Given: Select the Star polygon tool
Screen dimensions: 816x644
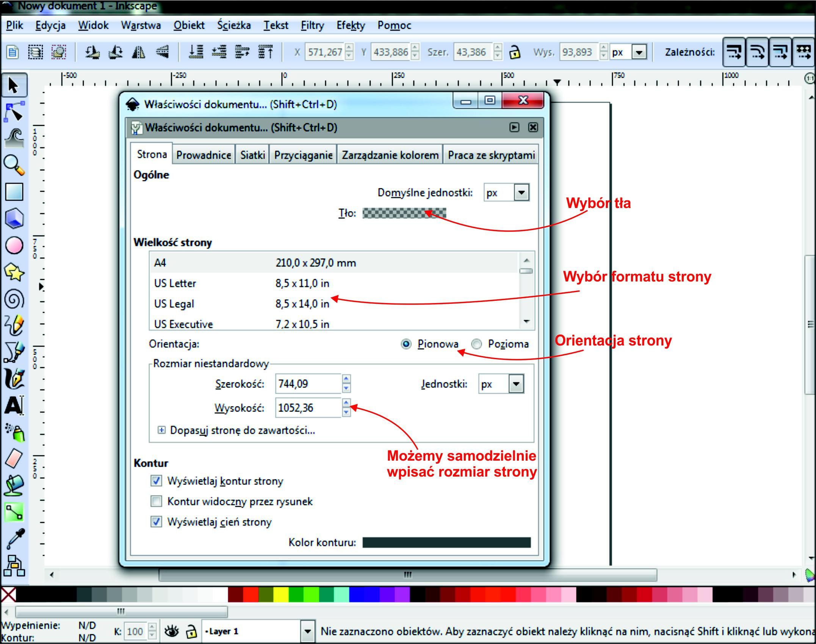Looking at the screenshot, I should tap(14, 272).
